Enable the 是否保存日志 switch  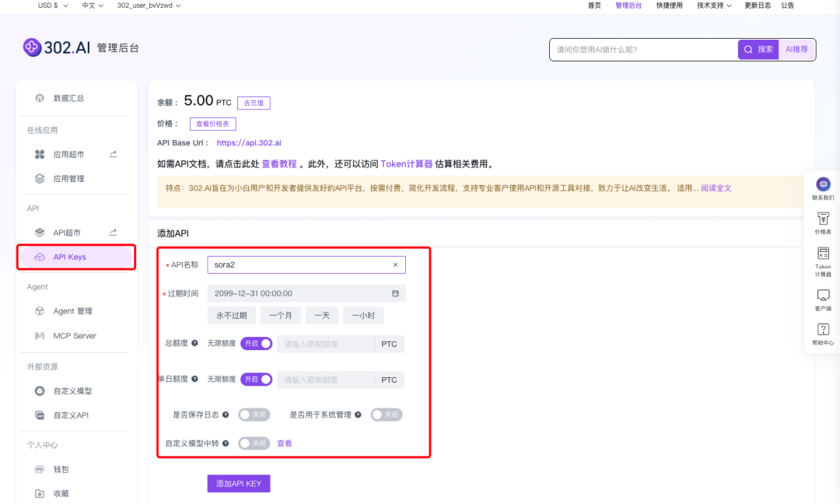[x=254, y=415]
